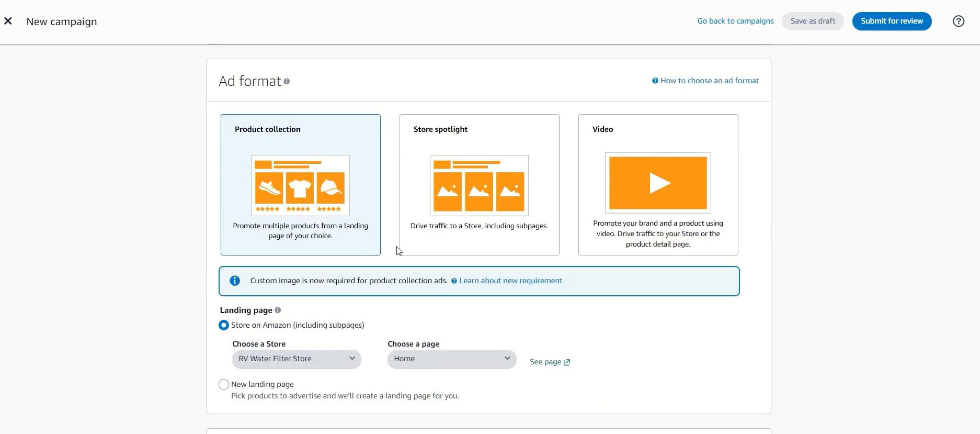This screenshot has height=434, width=980.
Task: Choose the Store spotlight ad format card
Action: (x=479, y=185)
